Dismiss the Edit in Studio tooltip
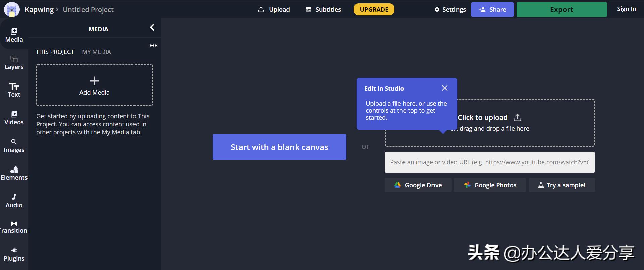Screen dimensions: 644x270 [x=444, y=88]
